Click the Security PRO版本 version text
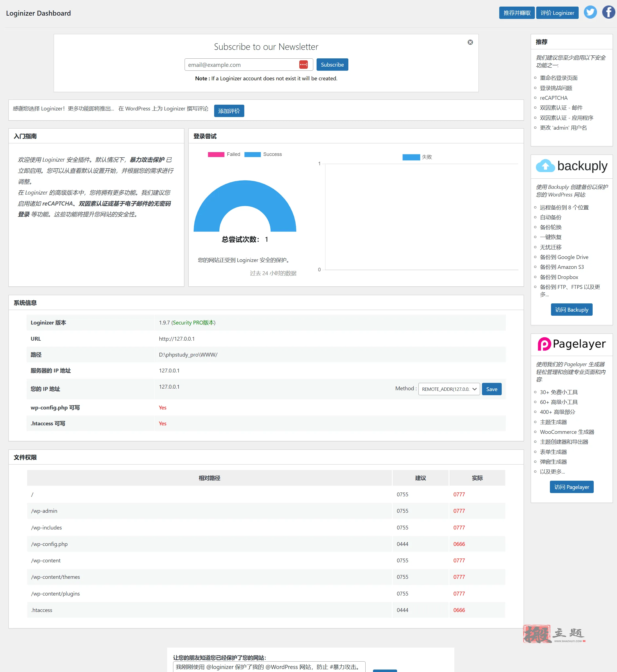The image size is (617, 672). coord(193,323)
